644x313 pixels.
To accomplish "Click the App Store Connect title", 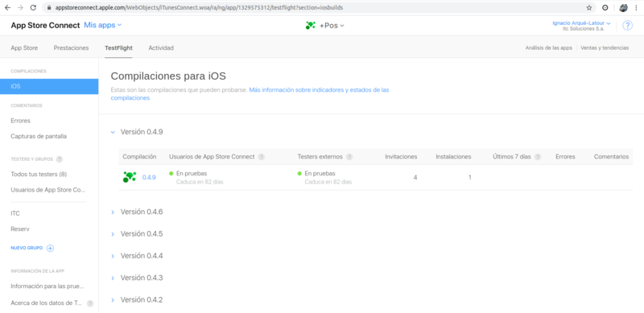I will (x=45, y=26).
